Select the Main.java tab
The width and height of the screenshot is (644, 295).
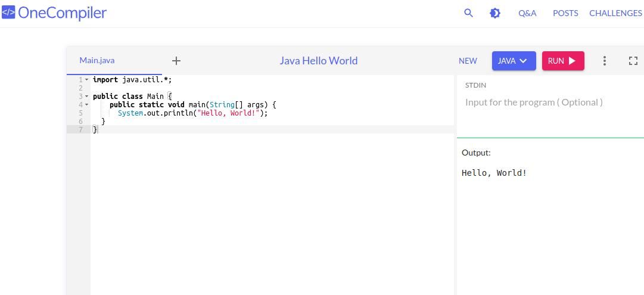click(97, 60)
